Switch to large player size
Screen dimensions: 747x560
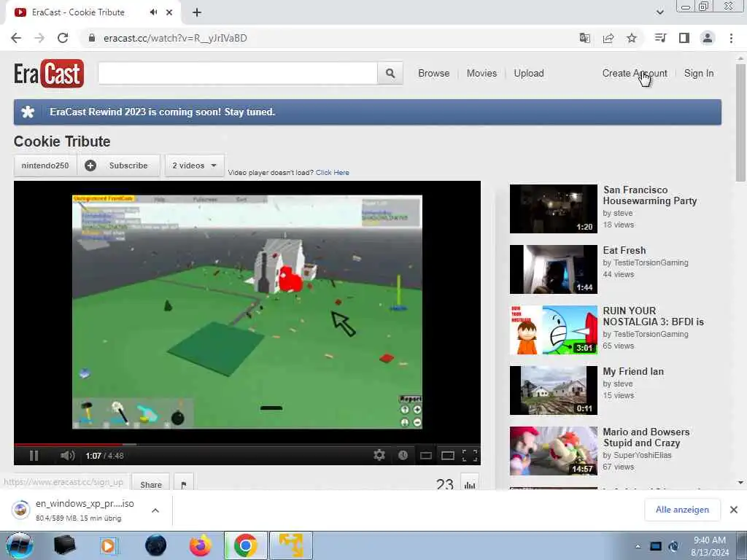pyautogui.click(x=448, y=456)
